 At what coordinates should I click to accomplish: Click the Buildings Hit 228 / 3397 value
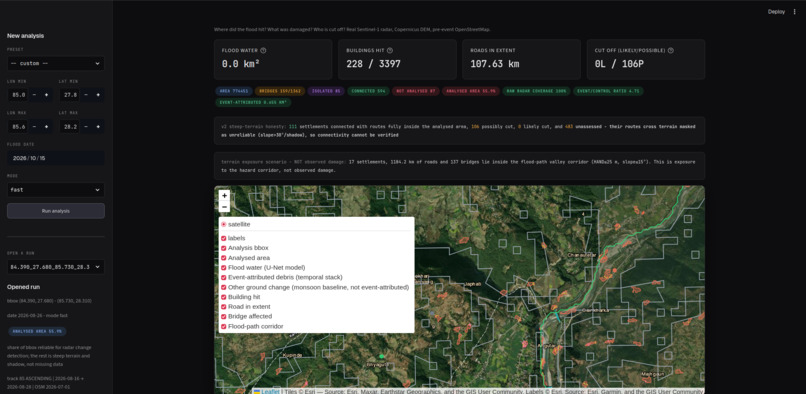pyautogui.click(x=373, y=64)
